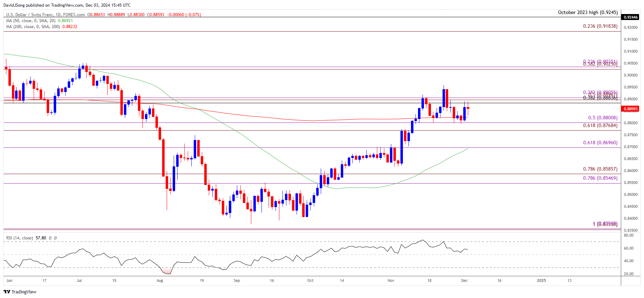Screen dimensions: 644x298
Task: Click the TradingView logo at bottom left
Action: (20, 292)
